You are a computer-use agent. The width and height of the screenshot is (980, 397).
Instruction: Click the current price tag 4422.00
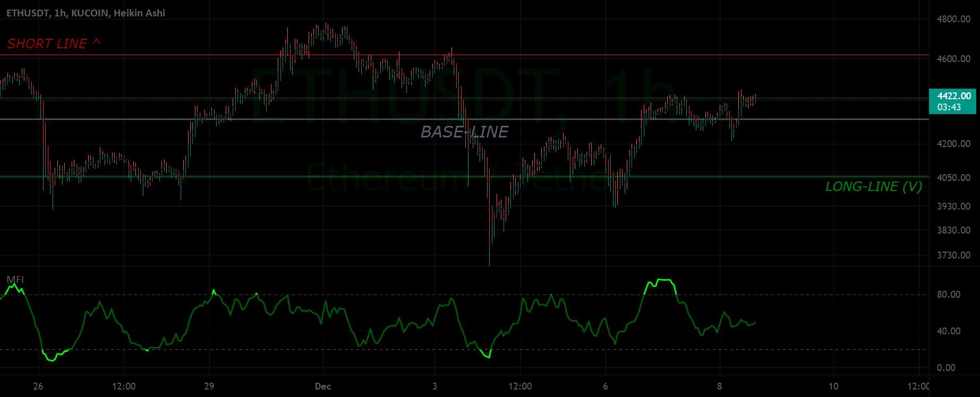click(x=954, y=96)
